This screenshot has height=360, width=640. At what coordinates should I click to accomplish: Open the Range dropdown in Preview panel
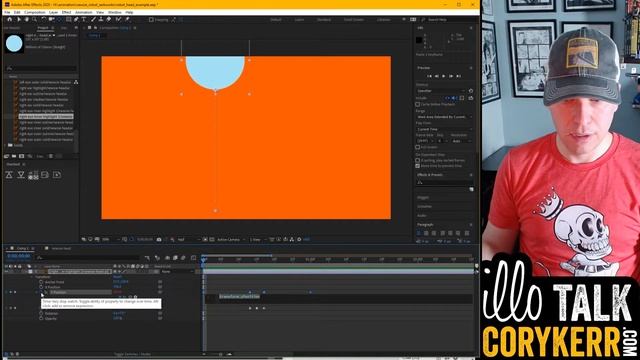click(444, 117)
